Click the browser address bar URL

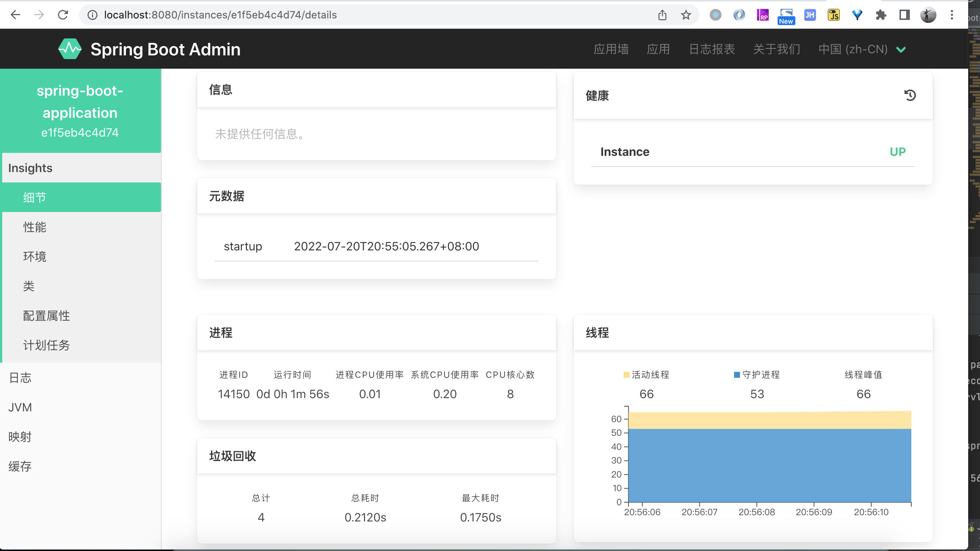[x=220, y=15]
